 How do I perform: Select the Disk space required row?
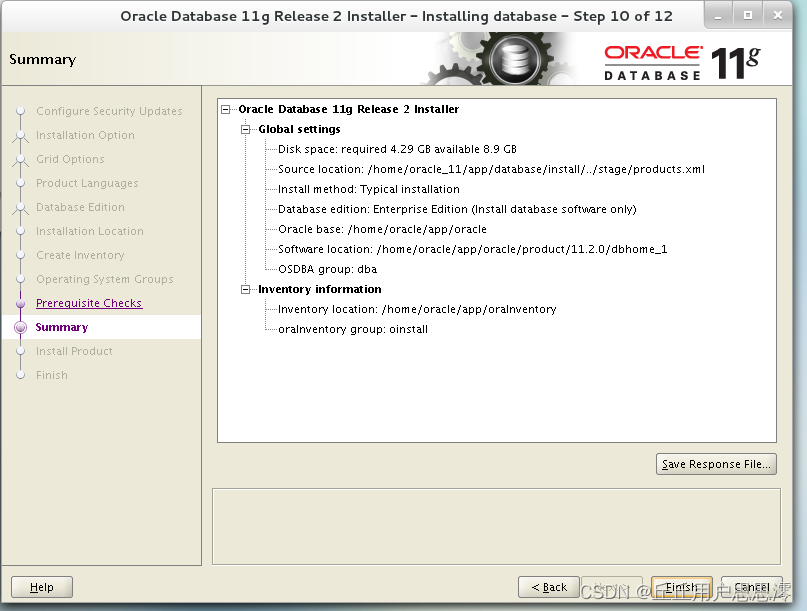tap(397, 149)
